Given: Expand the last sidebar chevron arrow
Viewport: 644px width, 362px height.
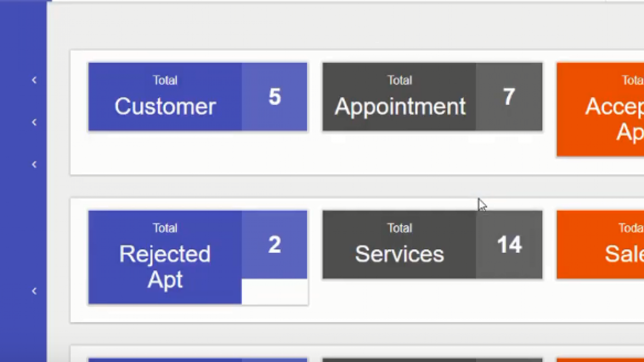Looking at the screenshot, I should click(x=34, y=291).
